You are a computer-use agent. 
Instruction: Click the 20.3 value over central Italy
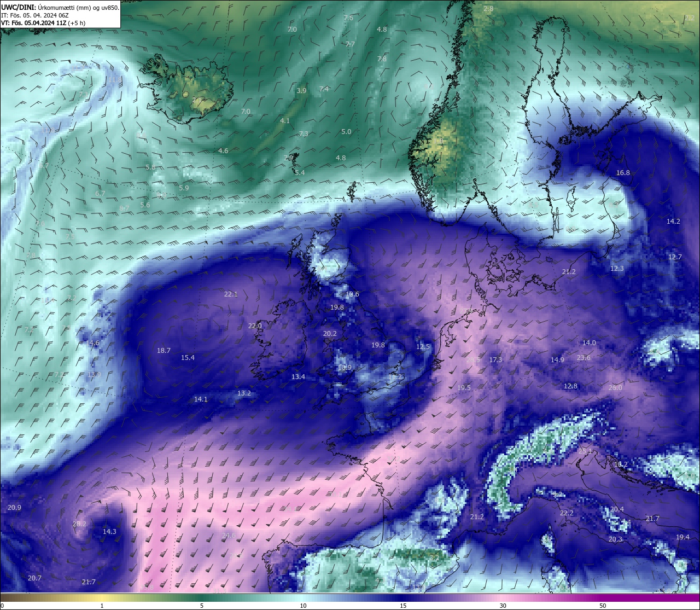tap(615, 539)
